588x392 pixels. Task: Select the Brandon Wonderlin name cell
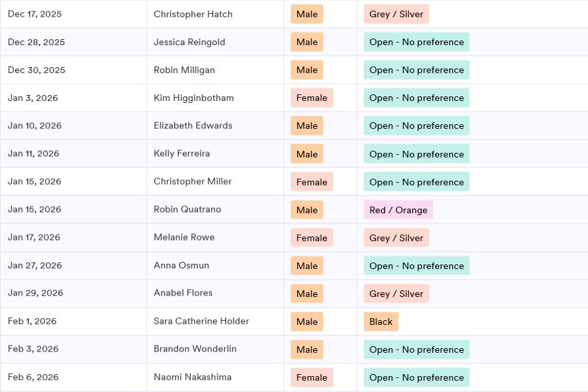point(195,349)
